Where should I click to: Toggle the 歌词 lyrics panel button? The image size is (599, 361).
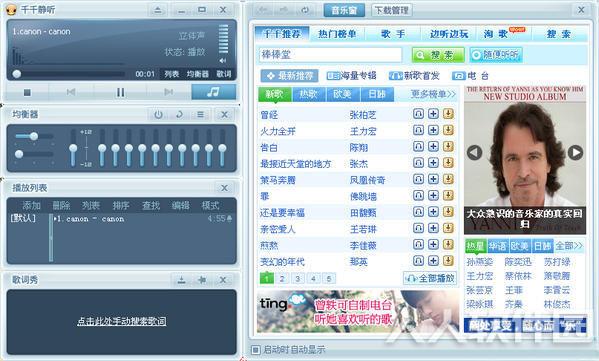(224, 74)
